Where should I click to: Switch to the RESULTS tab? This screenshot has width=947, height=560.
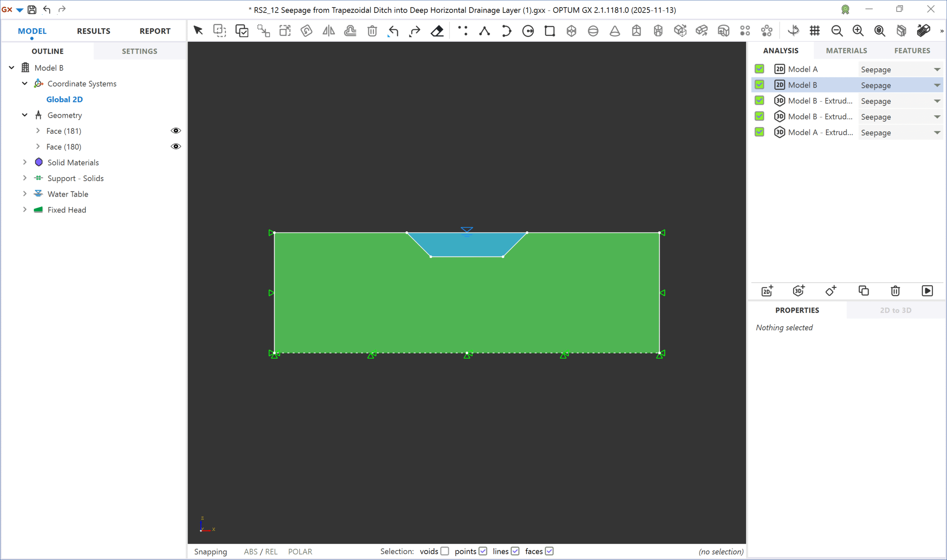pos(94,31)
